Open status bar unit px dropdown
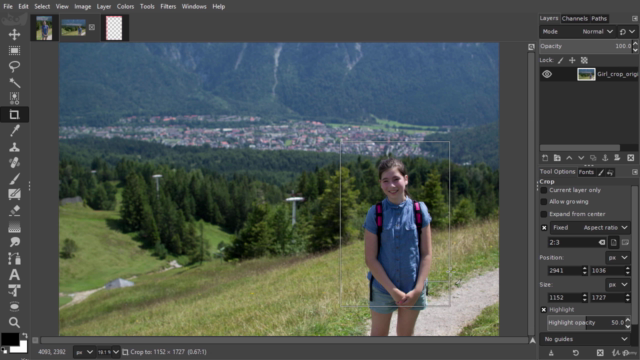 [x=84, y=352]
